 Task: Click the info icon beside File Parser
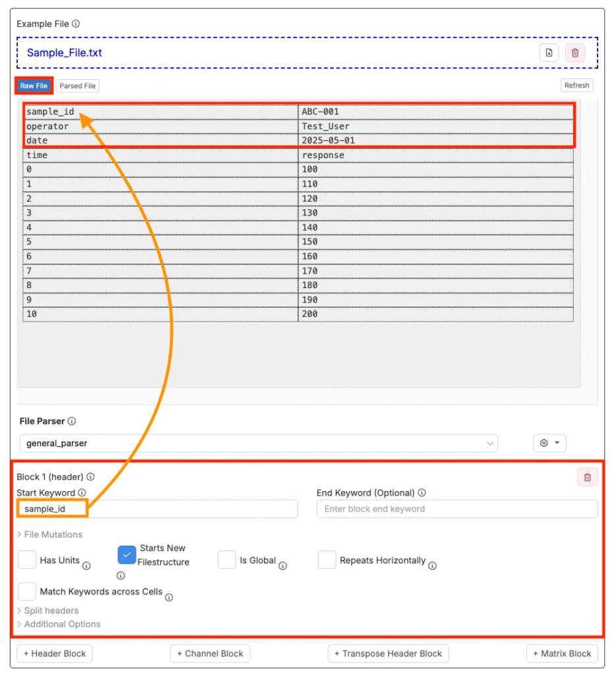(72, 421)
